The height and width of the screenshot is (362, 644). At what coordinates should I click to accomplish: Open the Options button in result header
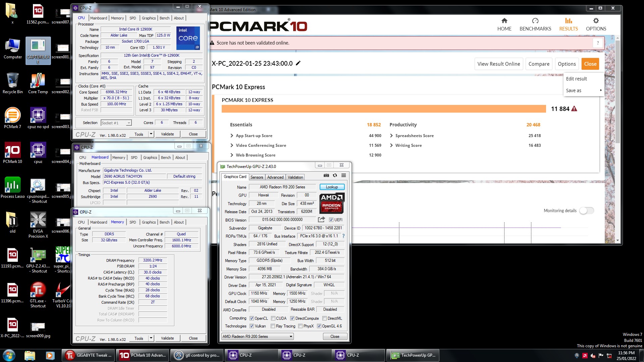(567, 64)
